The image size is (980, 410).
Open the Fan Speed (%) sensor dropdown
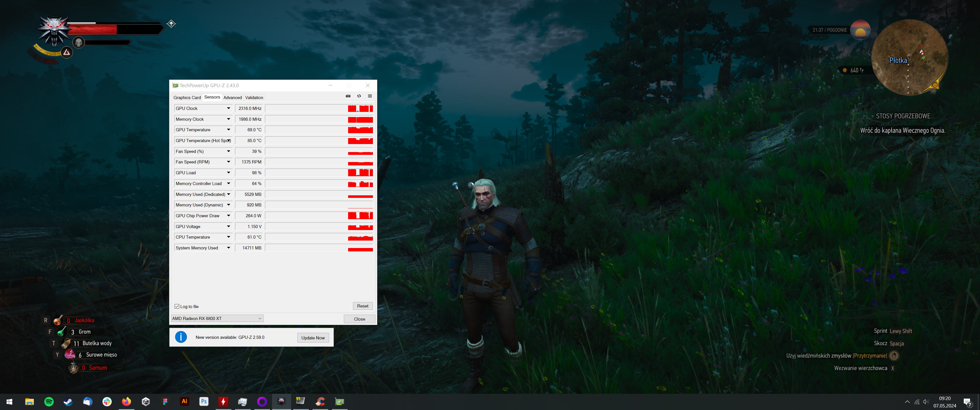229,151
